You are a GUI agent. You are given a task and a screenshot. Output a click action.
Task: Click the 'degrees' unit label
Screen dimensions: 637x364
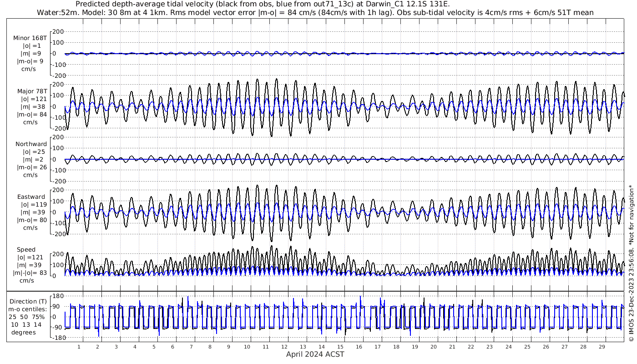tap(24, 333)
